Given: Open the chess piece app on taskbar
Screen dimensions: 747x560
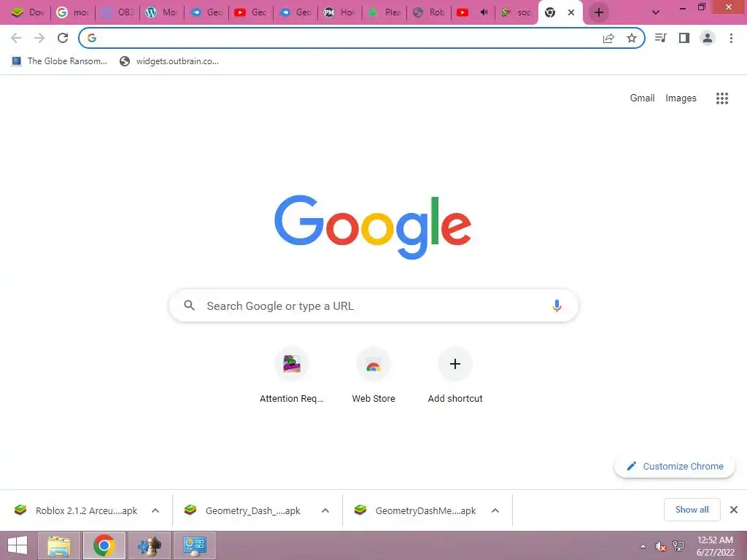Looking at the screenshot, I should click(150, 545).
